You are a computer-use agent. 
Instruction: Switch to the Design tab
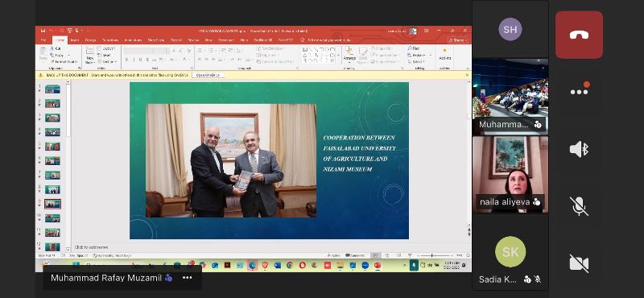coord(90,40)
